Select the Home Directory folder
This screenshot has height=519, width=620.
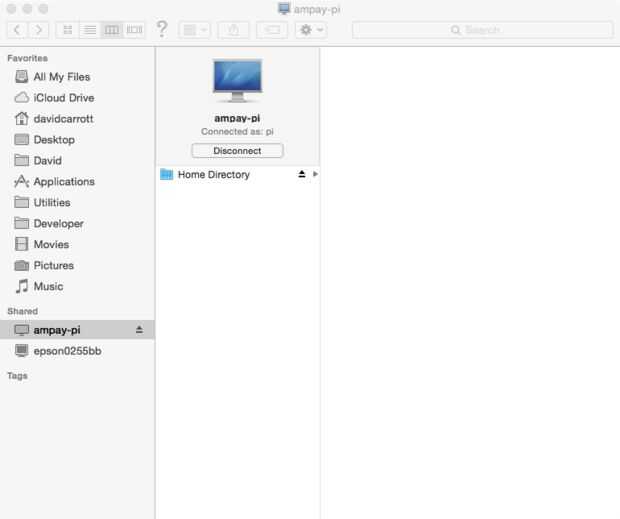238,174
